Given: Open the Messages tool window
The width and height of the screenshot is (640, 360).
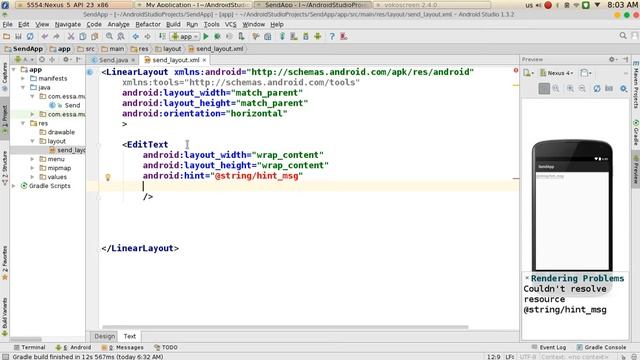Looking at the screenshot, I should [122, 347].
